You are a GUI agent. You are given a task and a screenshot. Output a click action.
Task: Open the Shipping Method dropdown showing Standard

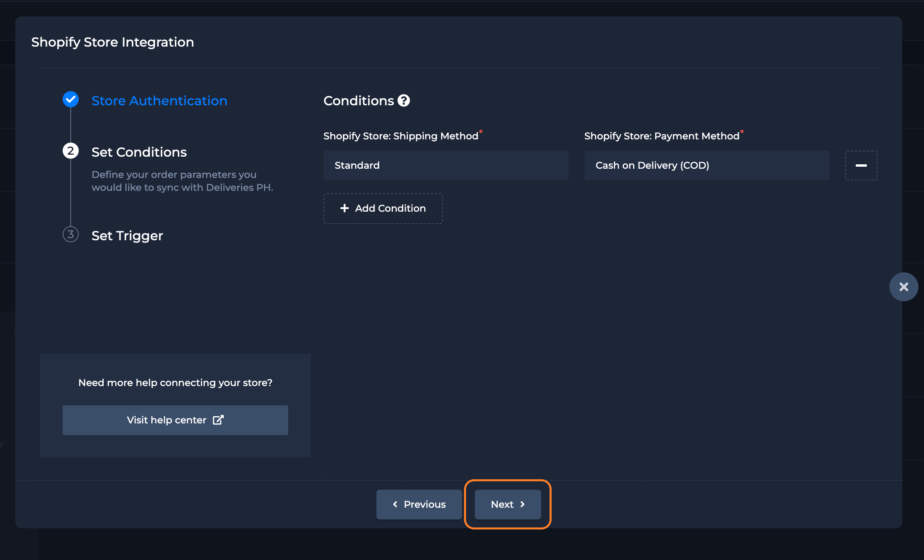click(x=446, y=166)
